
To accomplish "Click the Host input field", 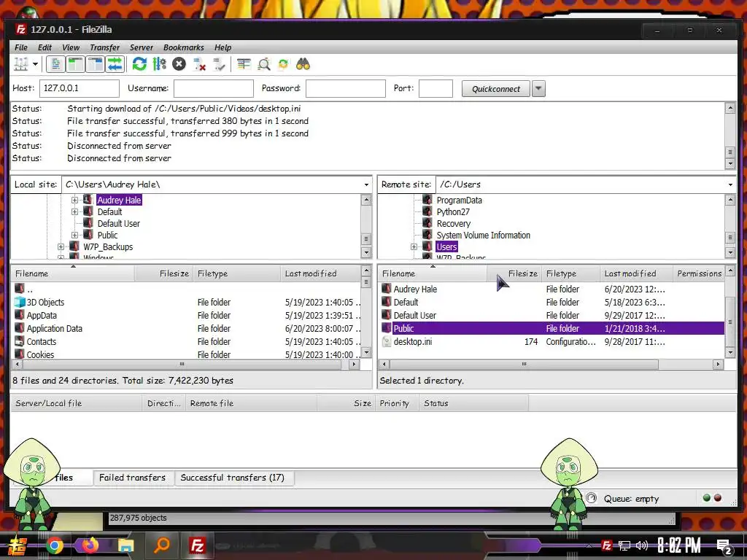I will coord(79,88).
